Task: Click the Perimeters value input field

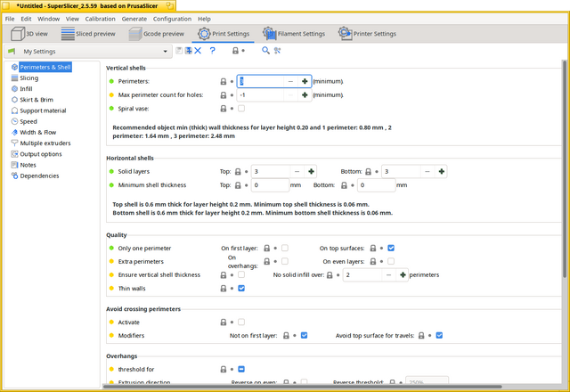Action: pos(260,81)
